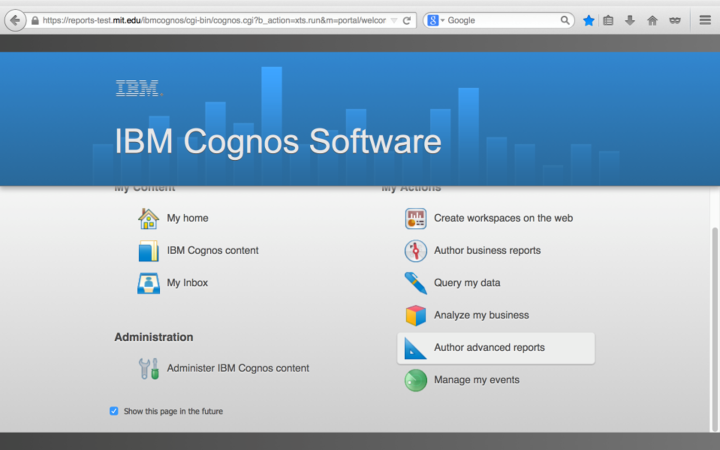
Task: Bookmark this page with the star icon
Action: coord(589,20)
